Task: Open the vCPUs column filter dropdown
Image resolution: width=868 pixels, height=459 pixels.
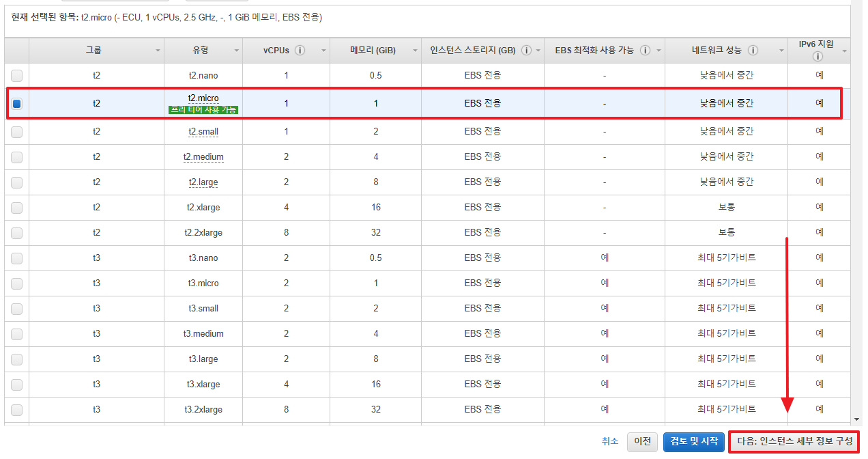Action: coord(323,51)
